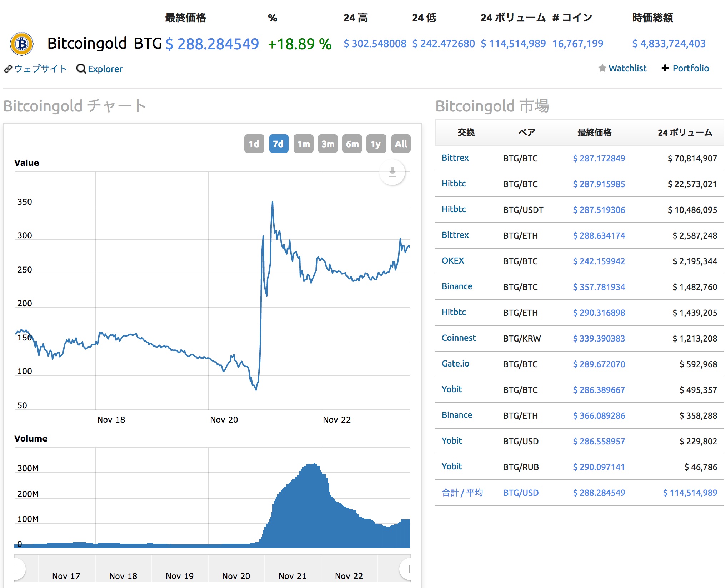725x588 pixels.
Task: Click the Bitcoingold coin logo icon
Action: tap(22, 44)
